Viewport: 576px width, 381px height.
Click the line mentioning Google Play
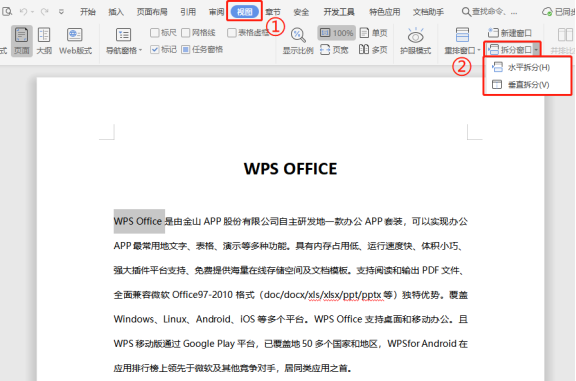pyautogui.click(x=291, y=344)
